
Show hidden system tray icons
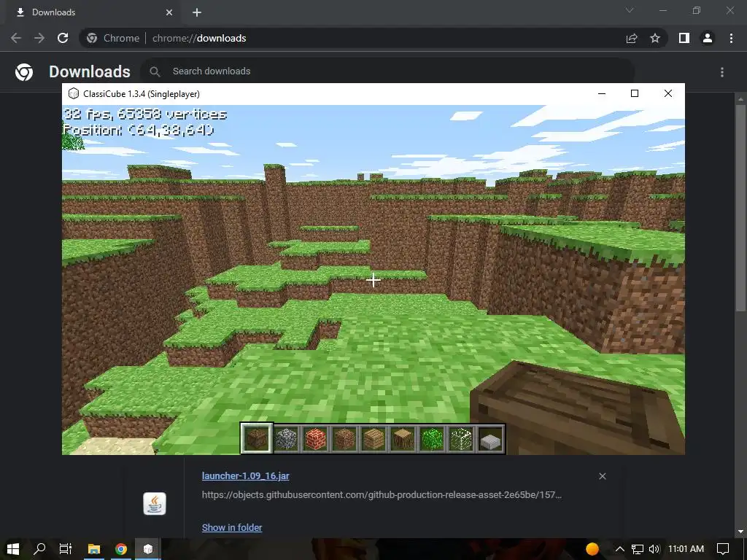pyautogui.click(x=619, y=549)
